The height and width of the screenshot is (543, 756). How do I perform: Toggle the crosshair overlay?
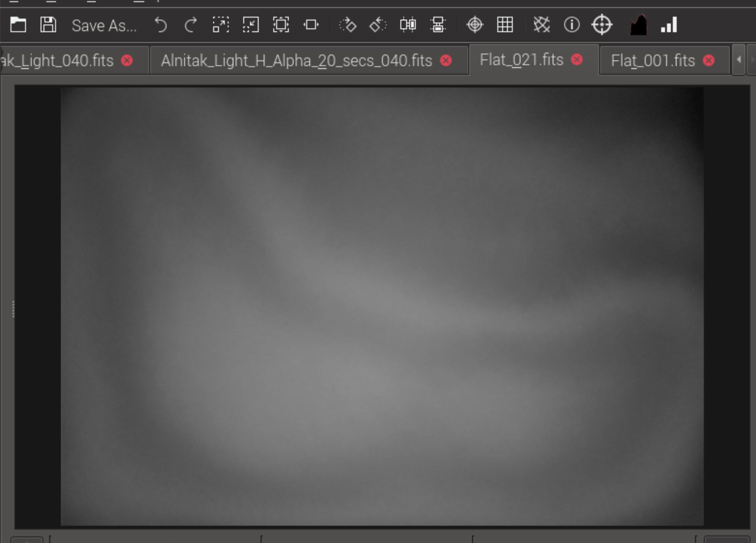click(475, 25)
